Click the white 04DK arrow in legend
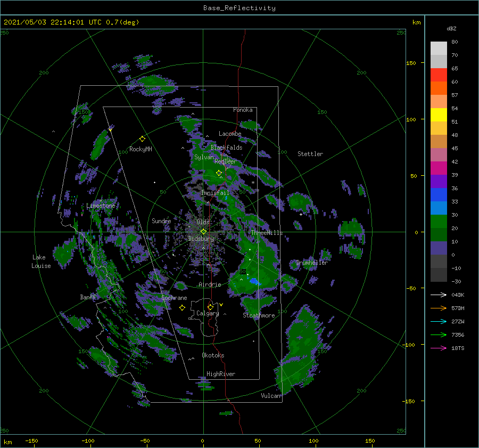The image size is (479, 448). (439, 295)
